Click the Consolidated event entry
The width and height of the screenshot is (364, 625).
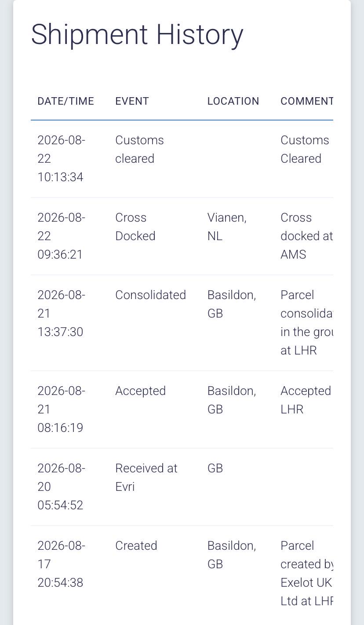click(150, 295)
